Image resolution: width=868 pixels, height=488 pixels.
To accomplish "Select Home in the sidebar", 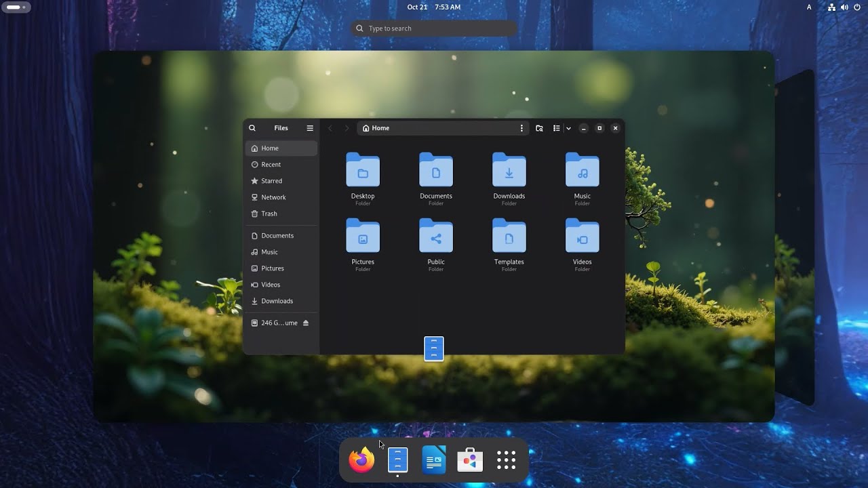I will point(281,148).
